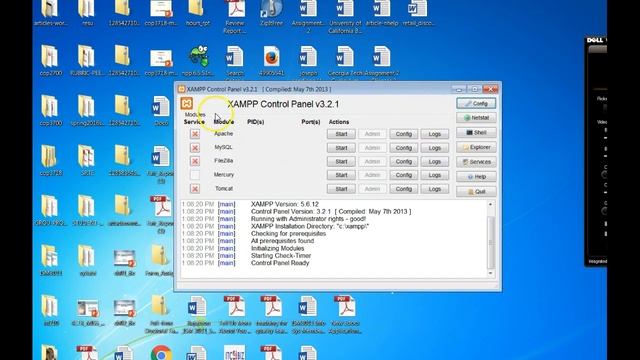The image size is (640, 360).
Task: Open Config for the FileZilla row
Action: [x=403, y=161]
